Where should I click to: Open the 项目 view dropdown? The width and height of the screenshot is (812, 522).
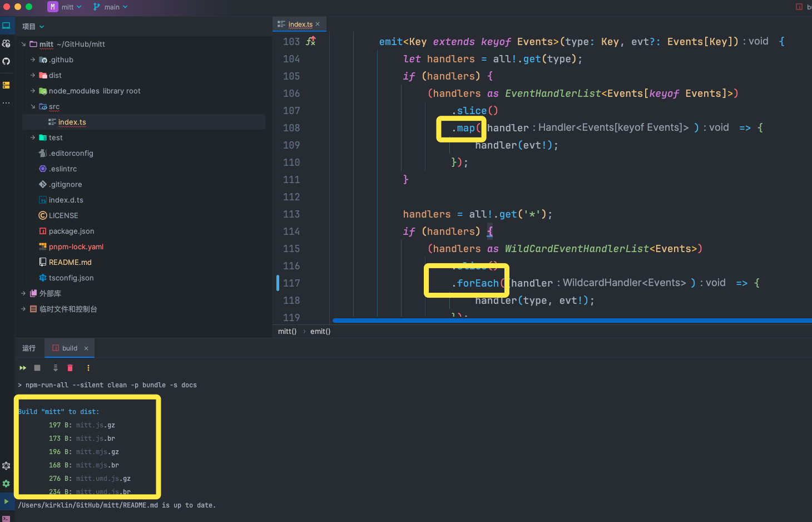(33, 26)
